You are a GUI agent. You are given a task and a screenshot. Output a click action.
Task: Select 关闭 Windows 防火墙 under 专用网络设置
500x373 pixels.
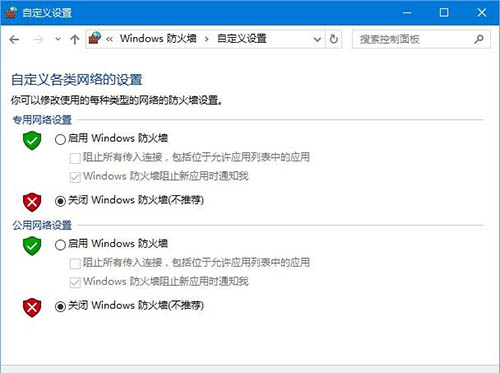tap(60, 201)
